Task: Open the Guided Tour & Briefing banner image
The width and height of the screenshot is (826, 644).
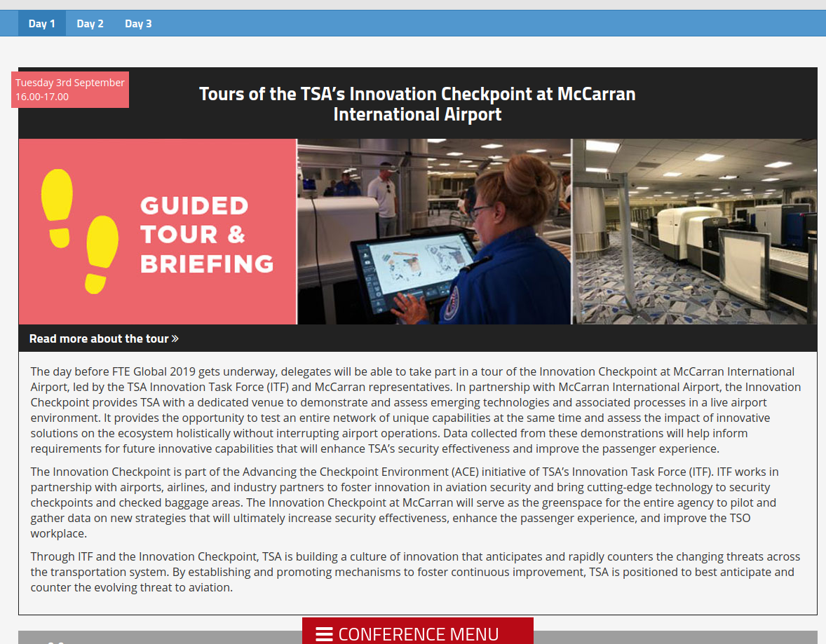Action: click(x=158, y=232)
